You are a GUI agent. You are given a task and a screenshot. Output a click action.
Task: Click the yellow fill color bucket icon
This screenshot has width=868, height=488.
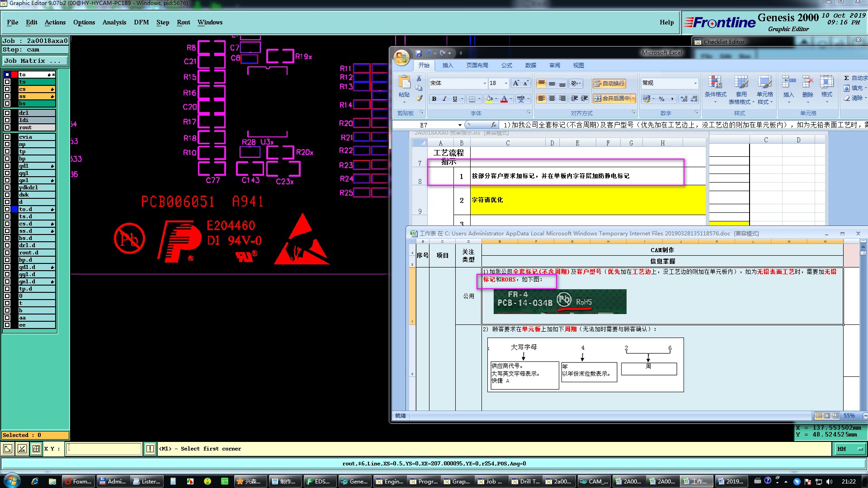[x=489, y=99]
